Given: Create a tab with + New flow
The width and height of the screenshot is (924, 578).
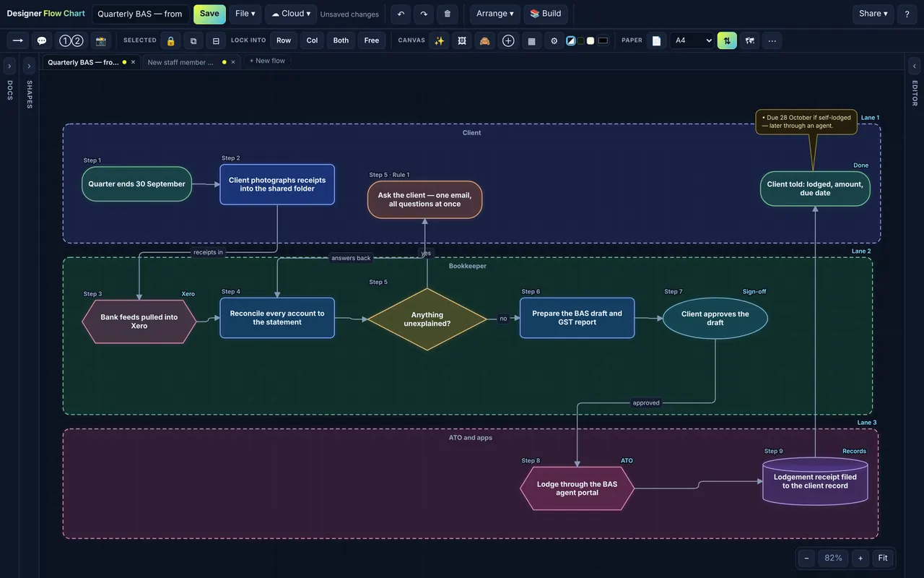Looking at the screenshot, I should (267, 61).
